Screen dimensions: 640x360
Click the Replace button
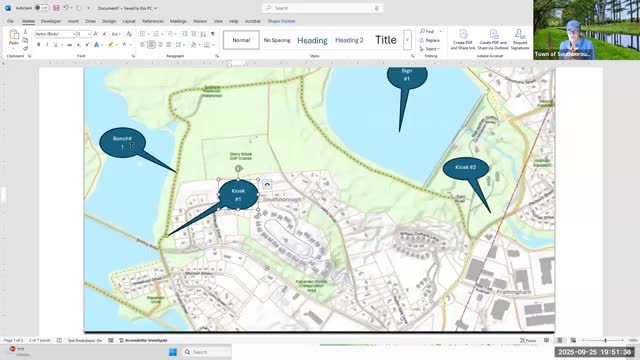pyautogui.click(x=430, y=40)
